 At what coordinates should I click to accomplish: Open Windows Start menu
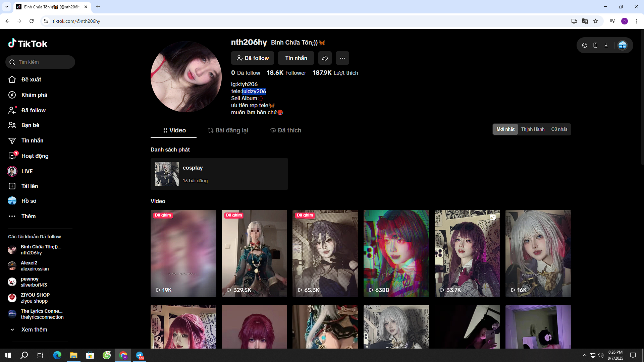(x=8, y=355)
